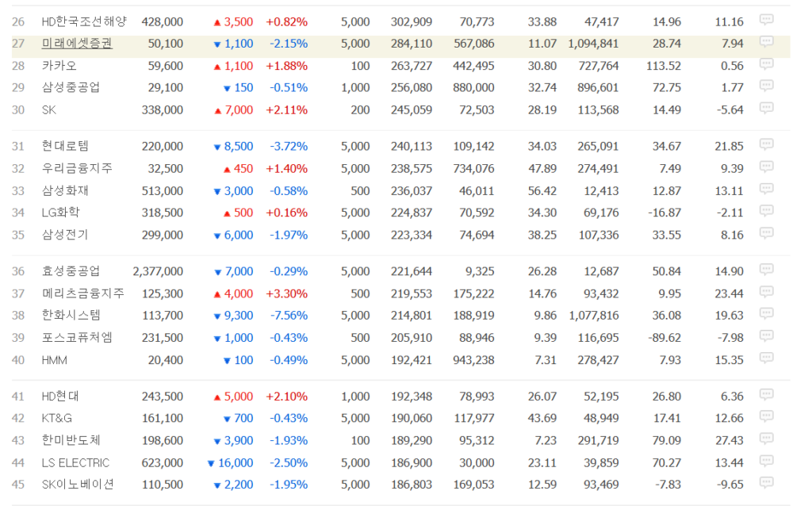Select the 623,000 price of LS ELECTRIC
The width and height of the screenshot is (812, 506).
point(162,462)
